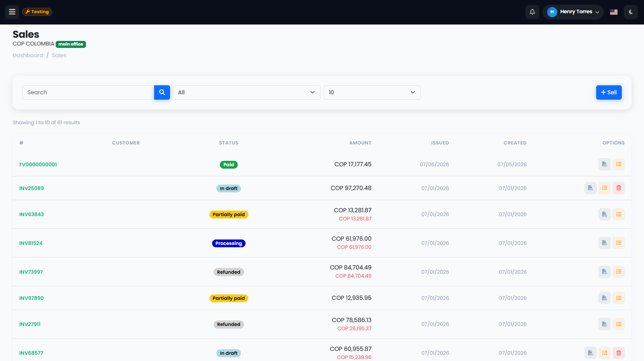The height and width of the screenshot is (361, 644).
Task: Click the Processing status badge
Action: click(229, 243)
